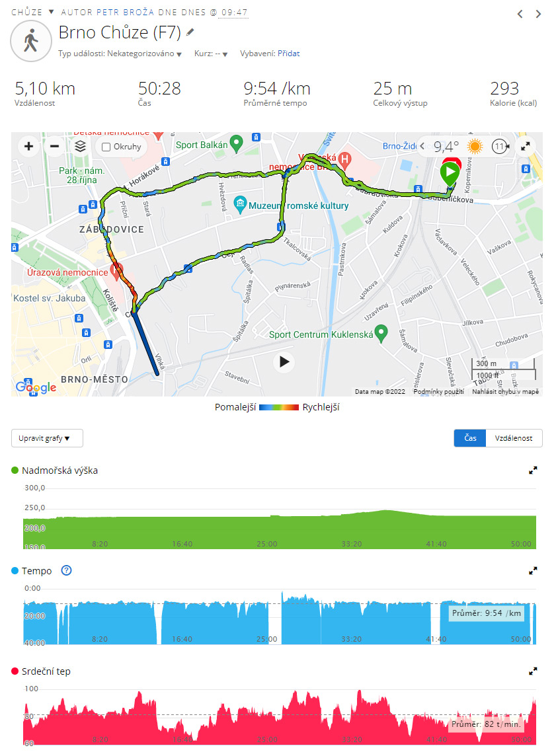The height and width of the screenshot is (756, 556).
Task: Zoom out on the map
Action: tap(55, 147)
